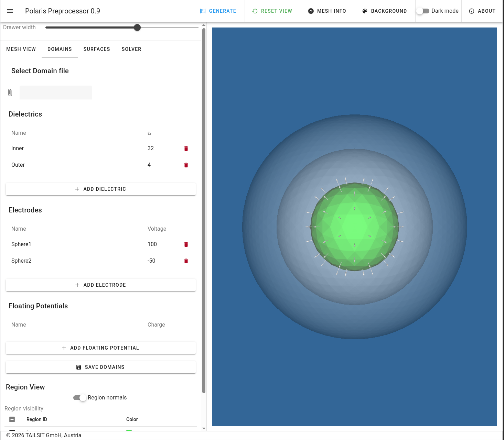This screenshot has width=504, height=440.
Task: Click Sphere2 voltage value -50
Action: (x=151, y=261)
